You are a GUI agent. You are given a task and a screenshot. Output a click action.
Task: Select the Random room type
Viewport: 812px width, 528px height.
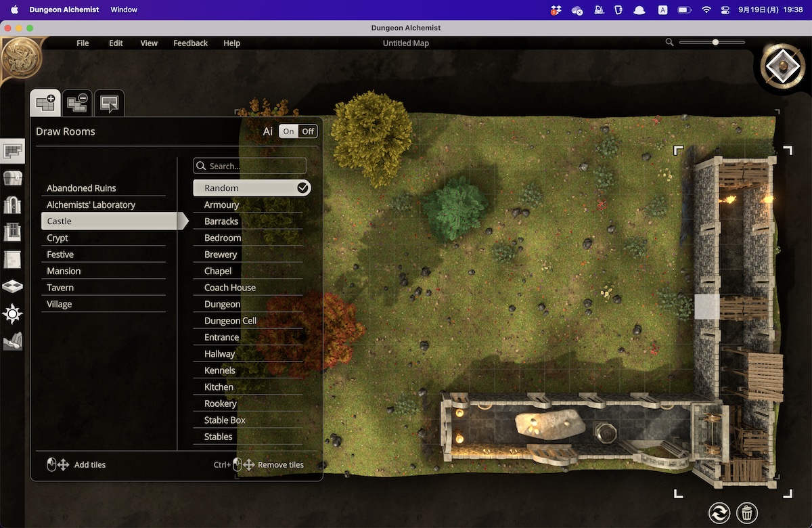[x=252, y=188]
